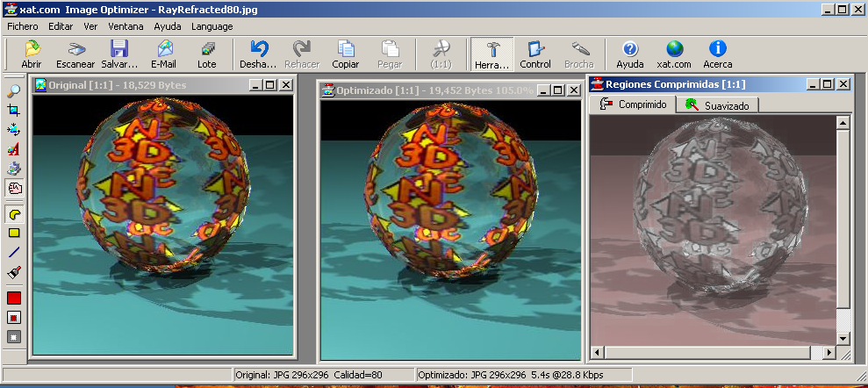The height and width of the screenshot is (388, 868).
Task: Open the Language menu
Action: coord(212,26)
